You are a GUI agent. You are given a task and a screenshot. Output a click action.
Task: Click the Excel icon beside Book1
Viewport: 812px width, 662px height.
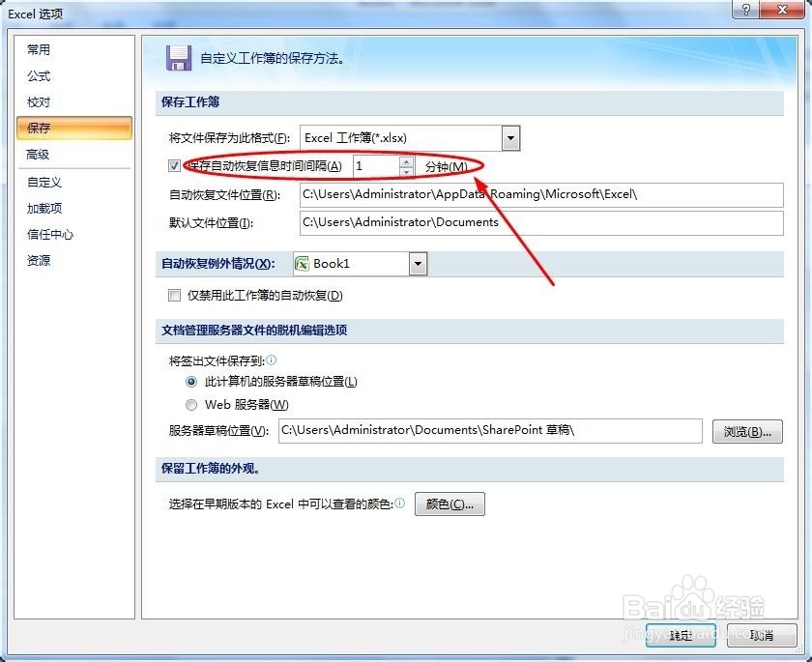[302, 264]
